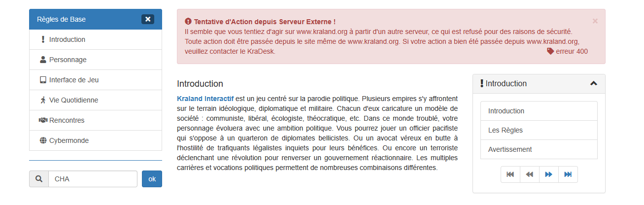Click the magnifying glass search icon
This screenshot has height=205, width=644.
coord(39,179)
